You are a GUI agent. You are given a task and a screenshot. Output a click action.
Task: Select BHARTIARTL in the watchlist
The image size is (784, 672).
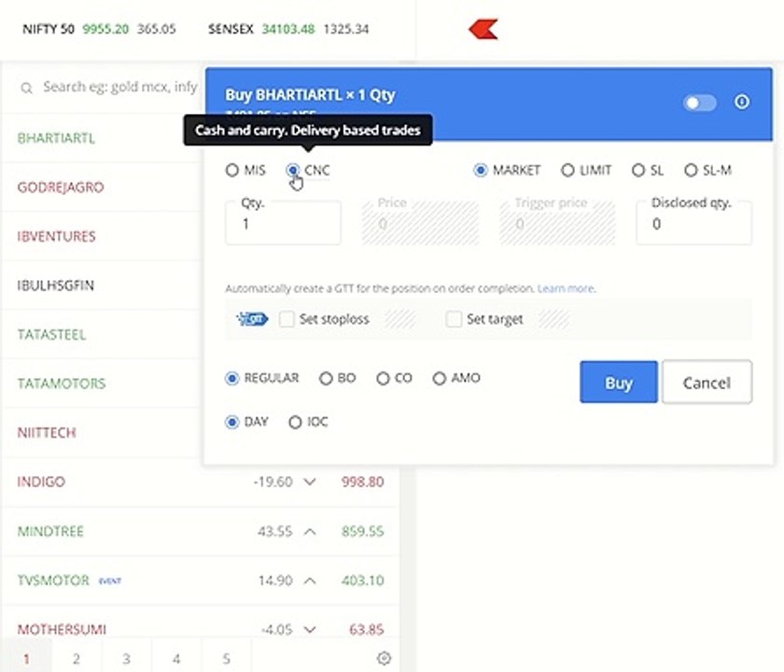56,138
